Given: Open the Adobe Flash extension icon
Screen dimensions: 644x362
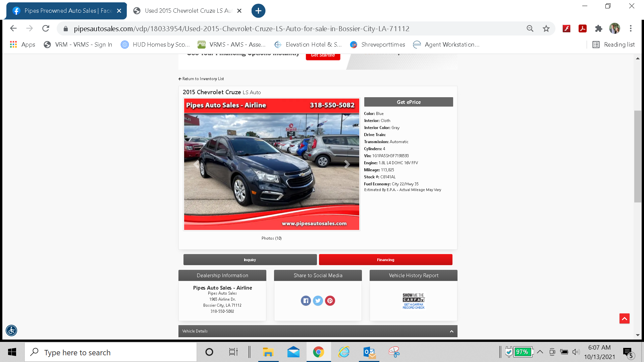Looking at the screenshot, I should click(x=567, y=28).
